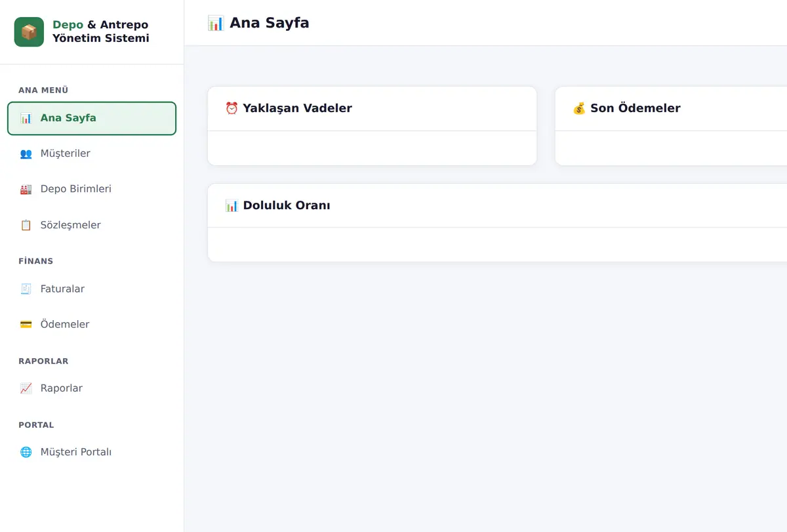
Task: Click the credit card icon next to Ödemeler
Action: tap(26, 324)
